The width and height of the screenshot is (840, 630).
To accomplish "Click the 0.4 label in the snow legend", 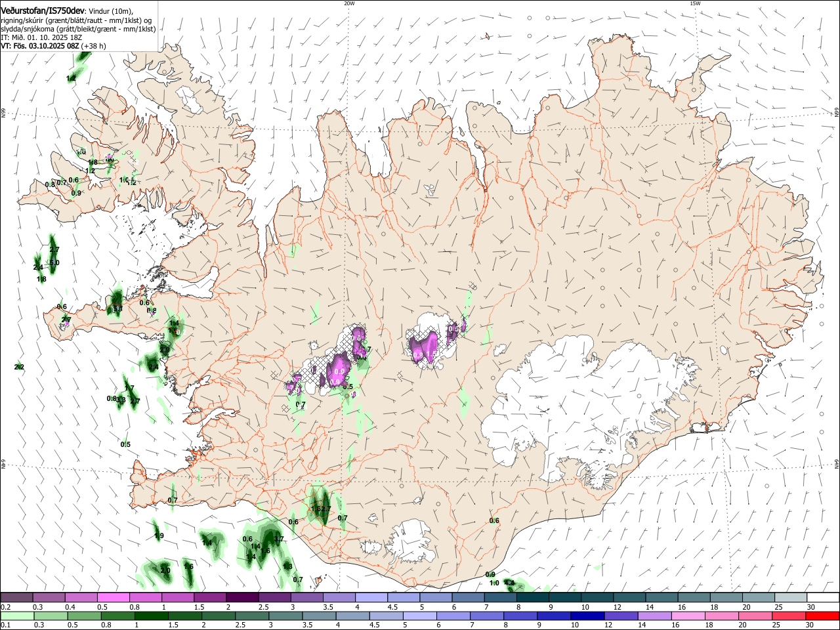I will click(71, 607).
